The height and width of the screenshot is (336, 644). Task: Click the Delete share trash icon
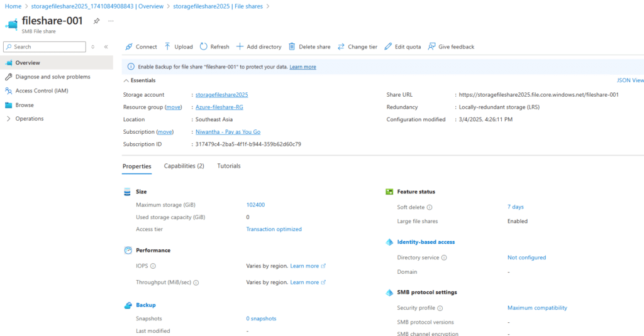(x=292, y=46)
